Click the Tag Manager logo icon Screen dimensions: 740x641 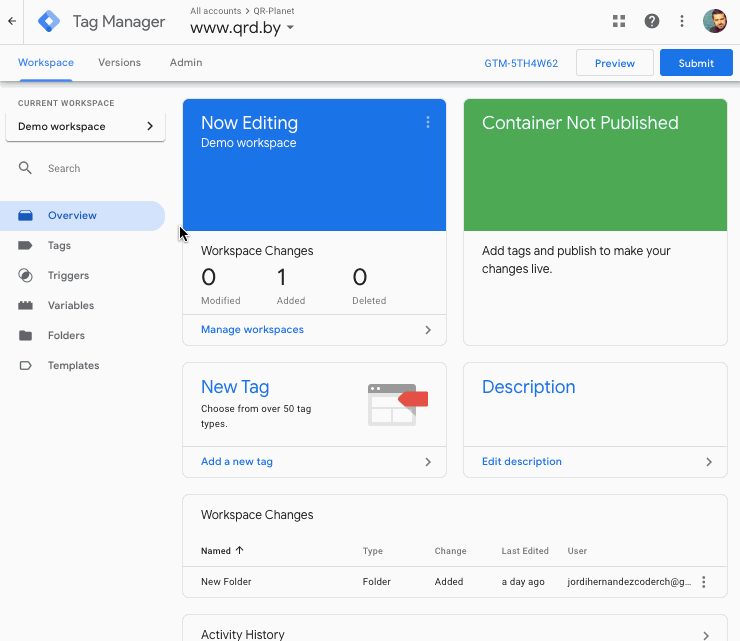point(49,21)
